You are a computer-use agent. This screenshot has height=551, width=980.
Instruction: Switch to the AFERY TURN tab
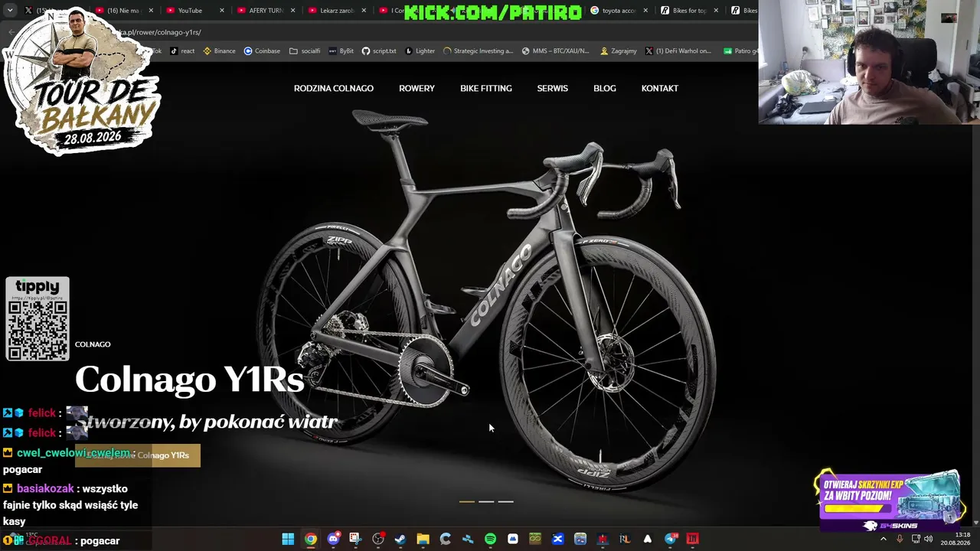(266, 11)
